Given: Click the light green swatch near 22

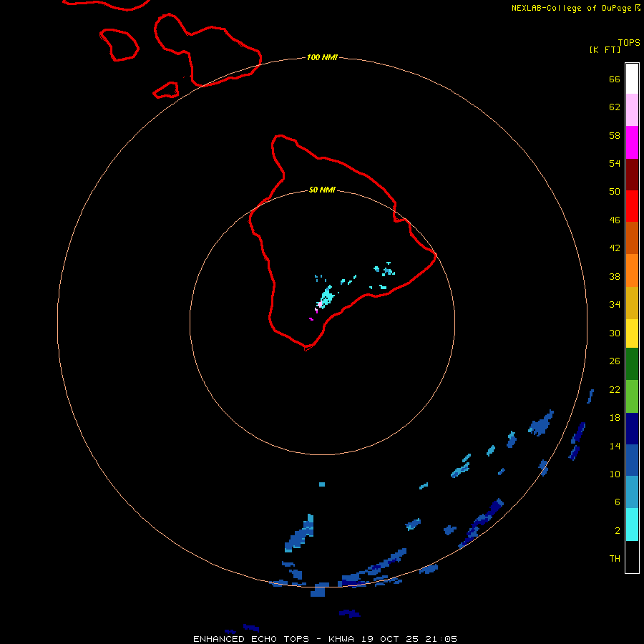Looking at the screenshot, I should (x=632, y=396).
